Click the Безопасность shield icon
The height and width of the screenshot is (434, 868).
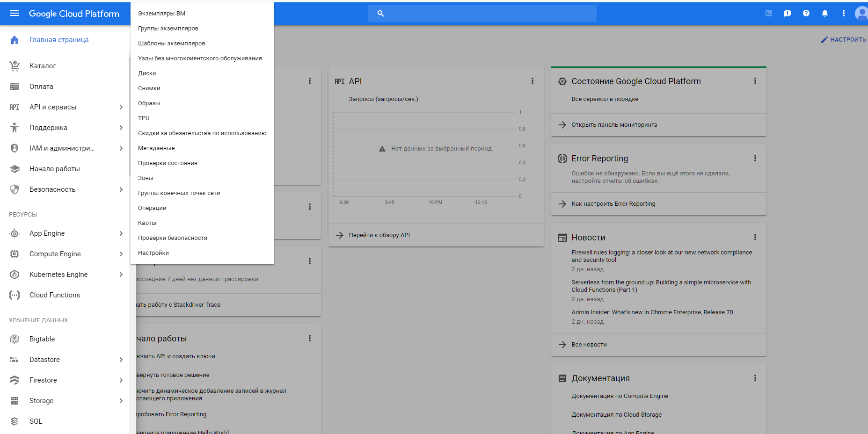coord(15,189)
